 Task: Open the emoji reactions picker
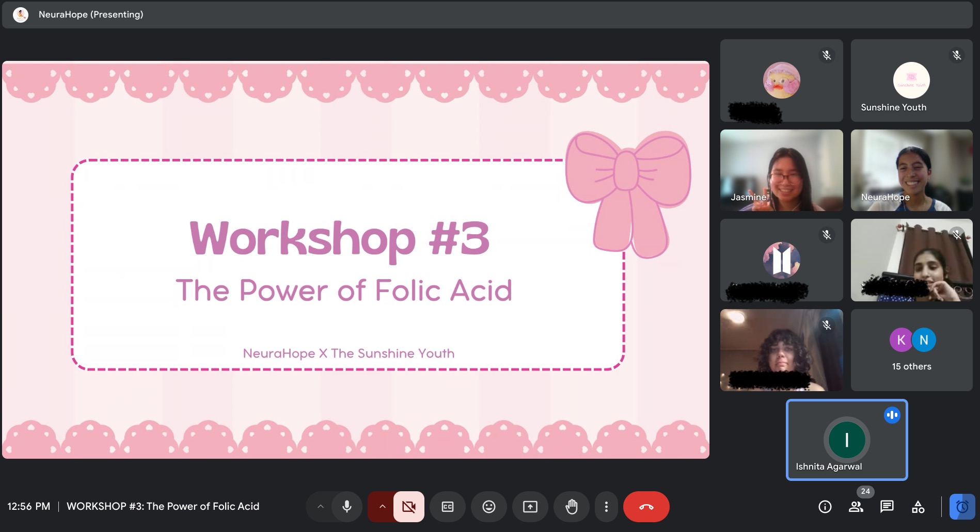click(488, 507)
